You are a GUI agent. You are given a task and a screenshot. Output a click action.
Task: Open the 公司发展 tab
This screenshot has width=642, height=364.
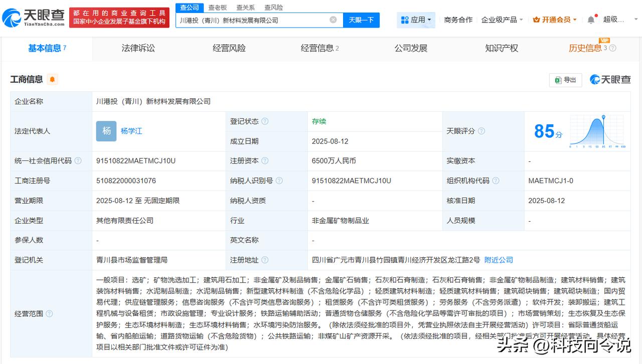[x=411, y=48]
